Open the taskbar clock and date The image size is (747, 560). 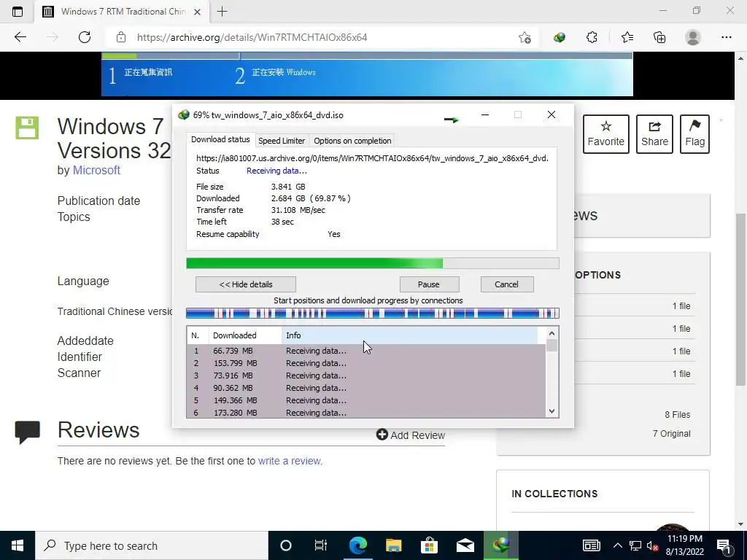click(x=684, y=545)
